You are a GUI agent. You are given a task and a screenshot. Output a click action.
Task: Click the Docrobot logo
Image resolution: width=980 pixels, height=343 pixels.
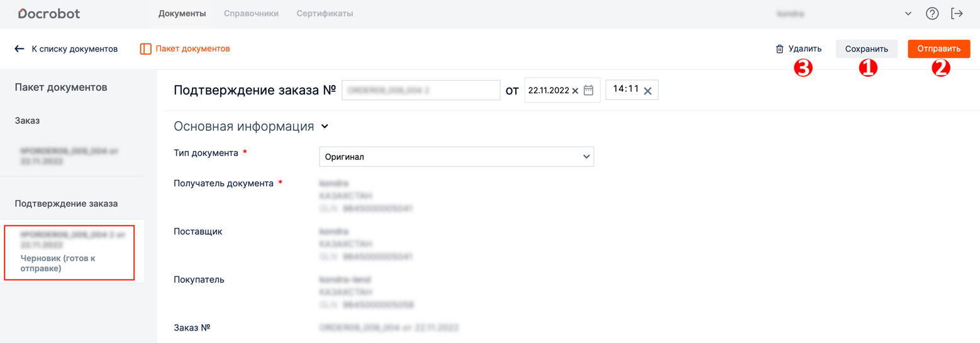point(49,13)
